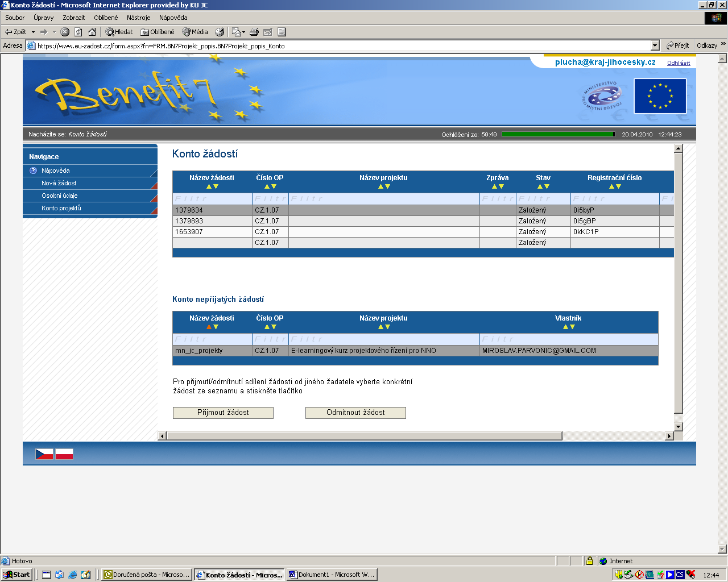Sort Název žádosti descending in lower table
The width and height of the screenshot is (728, 582).
[x=216, y=327]
